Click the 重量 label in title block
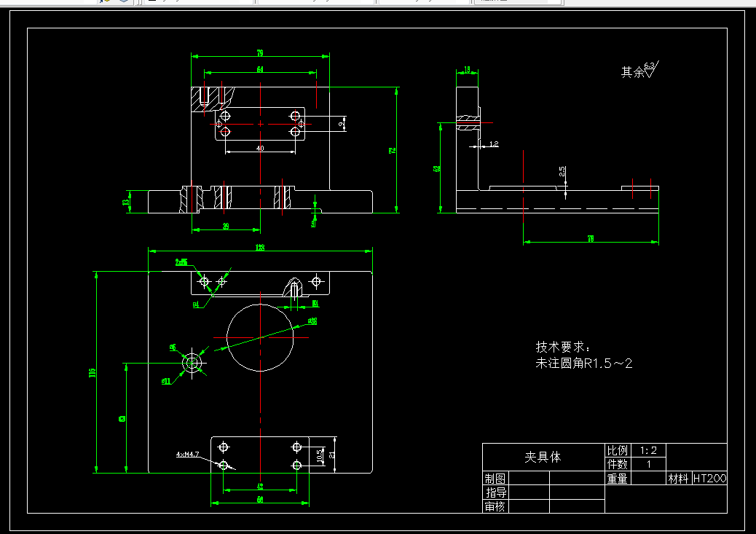 click(x=618, y=479)
